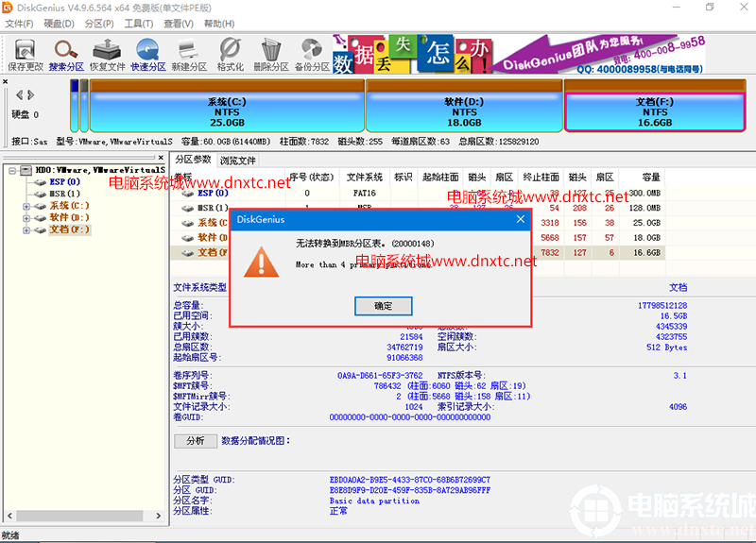The image size is (756, 543).
Task: Click the warning triangle icon in dialog
Action: (x=262, y=263)
